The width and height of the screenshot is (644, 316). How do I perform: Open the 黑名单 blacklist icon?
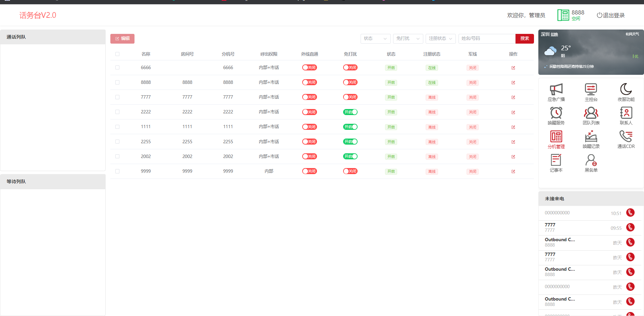tap(591, 160)
